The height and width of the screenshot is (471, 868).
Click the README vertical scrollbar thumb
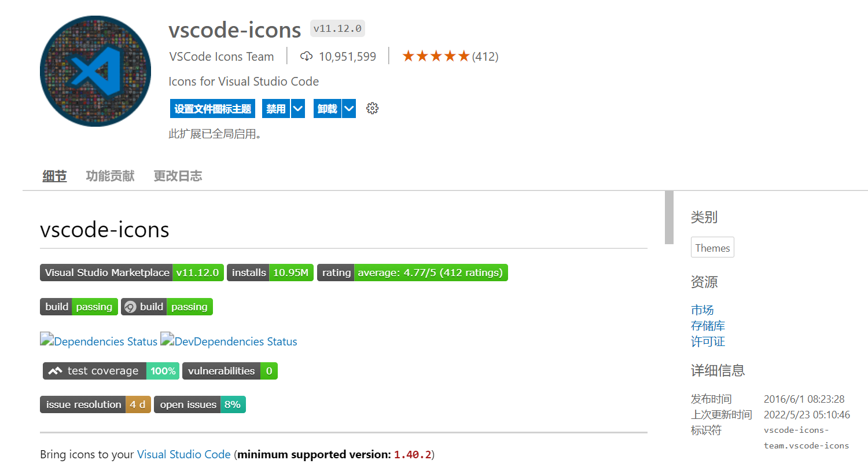pyautogui.click(x=669, y=218)
